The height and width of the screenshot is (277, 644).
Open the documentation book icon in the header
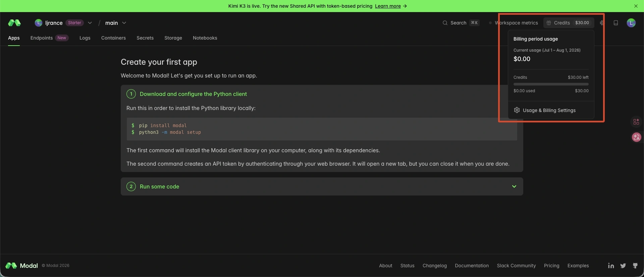616,23
